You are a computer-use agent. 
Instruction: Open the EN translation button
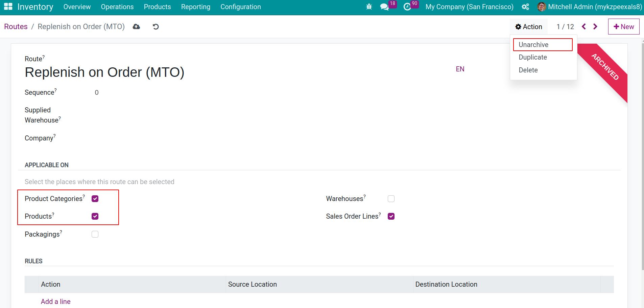click(460, 69)
